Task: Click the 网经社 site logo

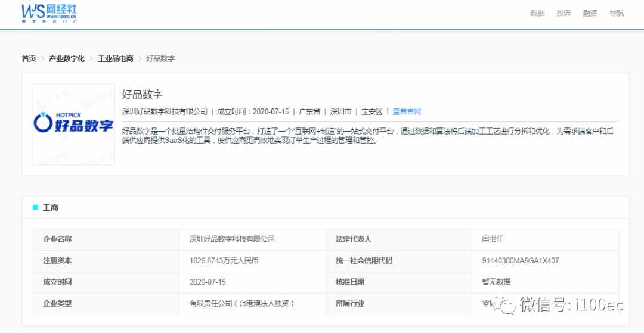Action: click(x=49, y=13)
